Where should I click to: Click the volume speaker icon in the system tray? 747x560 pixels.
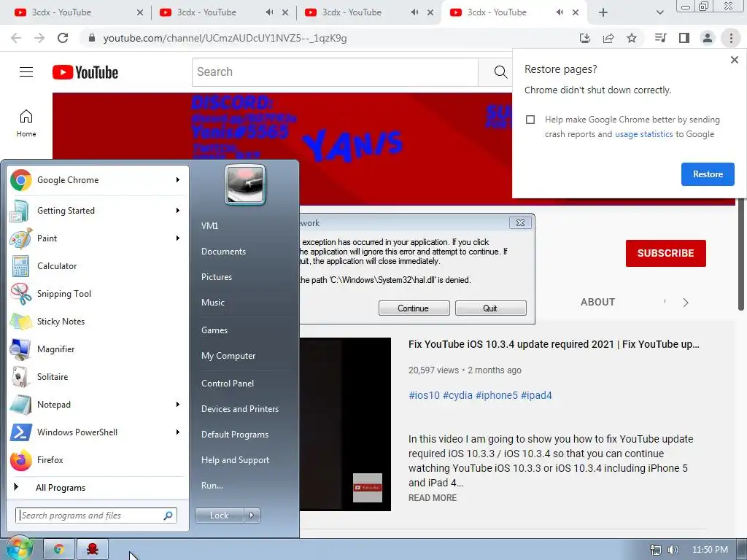673,550
